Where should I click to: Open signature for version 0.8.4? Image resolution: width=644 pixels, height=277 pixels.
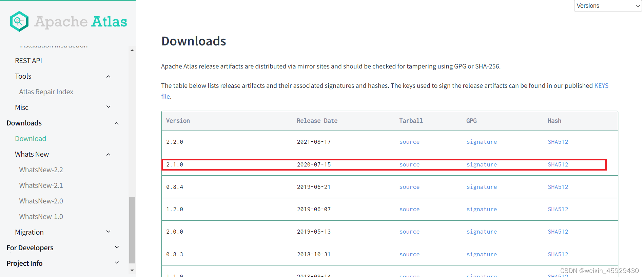coord(482,187)
